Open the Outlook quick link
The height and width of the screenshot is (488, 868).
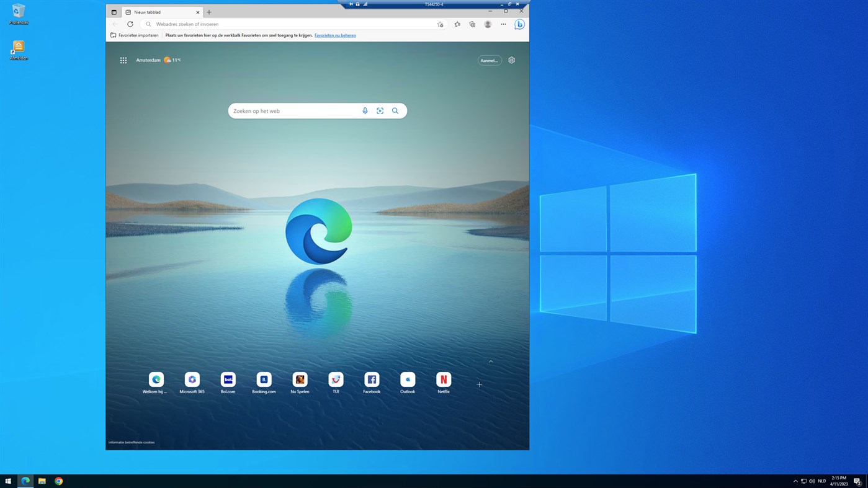pyautogui.click(x=408, y=383)
